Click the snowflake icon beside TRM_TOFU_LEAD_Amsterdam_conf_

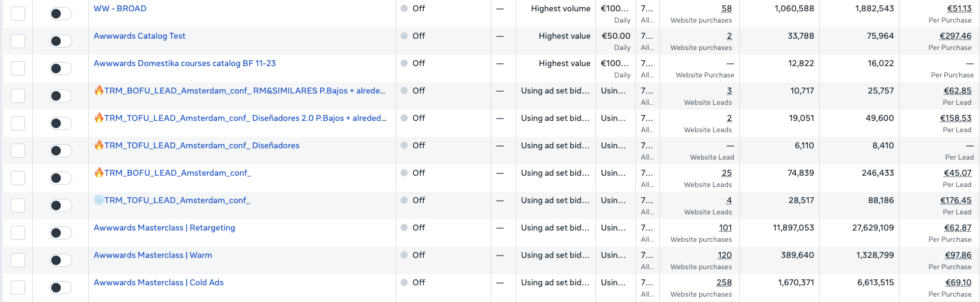(99, 200)
